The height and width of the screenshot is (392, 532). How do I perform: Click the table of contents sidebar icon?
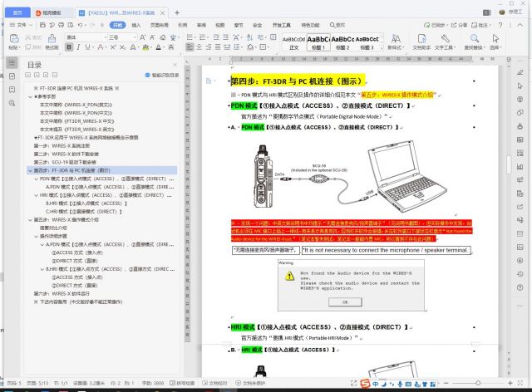pos(12,63)
